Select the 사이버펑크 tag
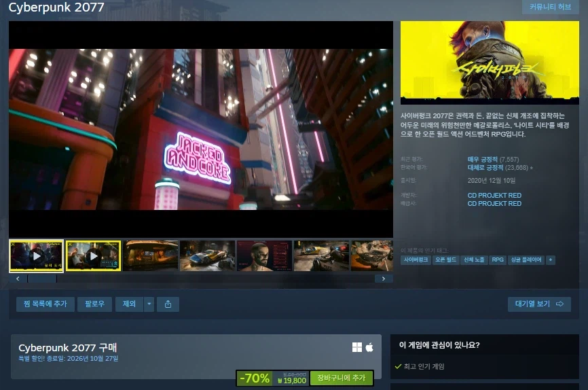588x390 pixels. pyautogui.click(x=416, y=260)
